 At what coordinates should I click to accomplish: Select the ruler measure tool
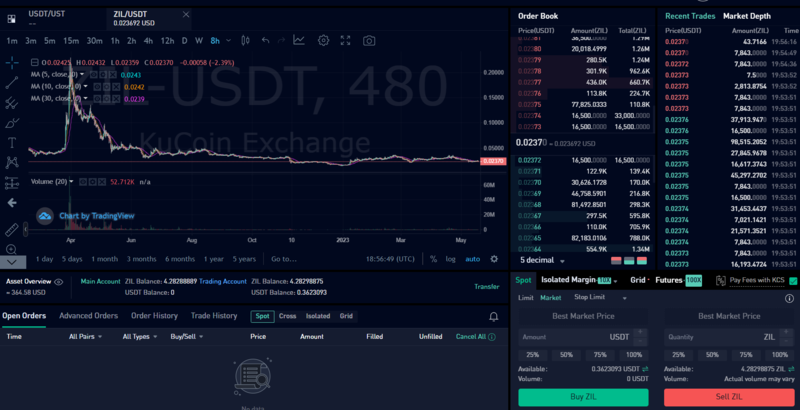pos(12,230)
